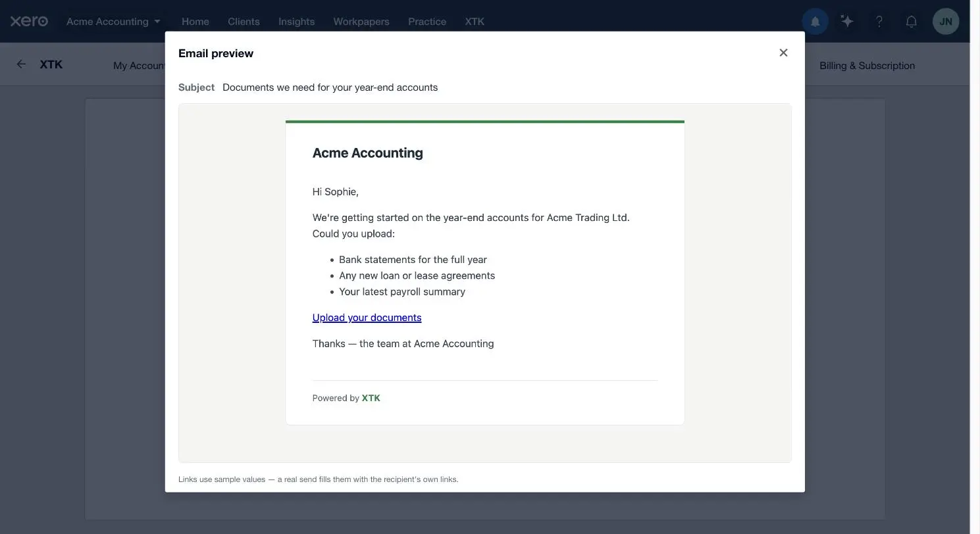Open the Practice menu
This screenshot has height=534, width=980.
(427, 21)
